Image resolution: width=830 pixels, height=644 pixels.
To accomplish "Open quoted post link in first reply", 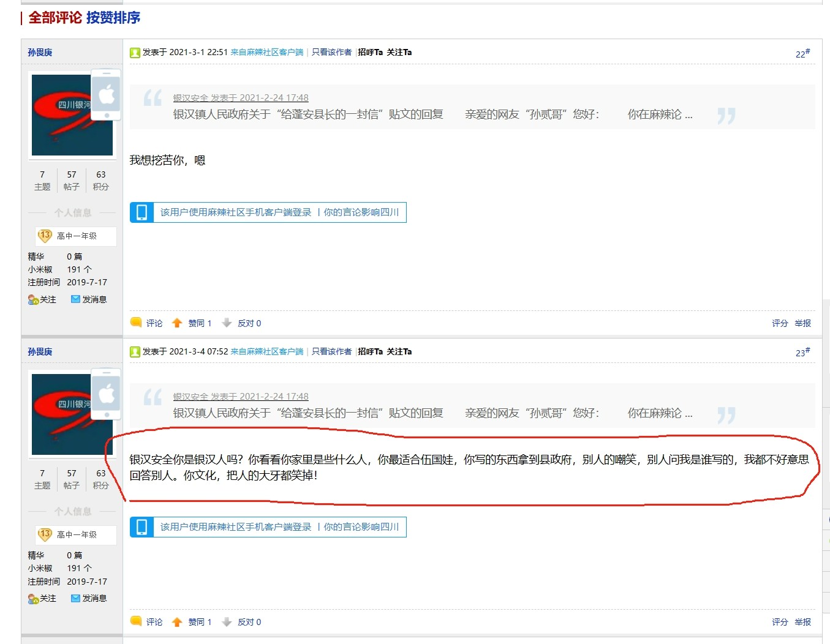I will pyautogui.click(x=240, y=98).
